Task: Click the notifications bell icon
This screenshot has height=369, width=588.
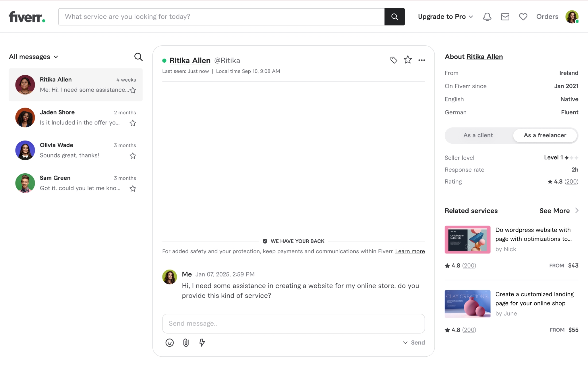Action: pyautogui.click(x=487, y=17)
